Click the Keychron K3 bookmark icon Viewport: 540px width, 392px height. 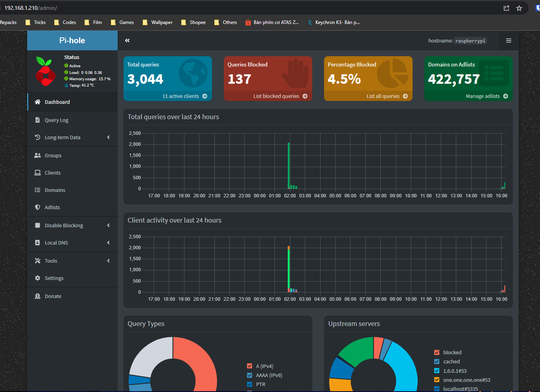click(x=310, y=22)
